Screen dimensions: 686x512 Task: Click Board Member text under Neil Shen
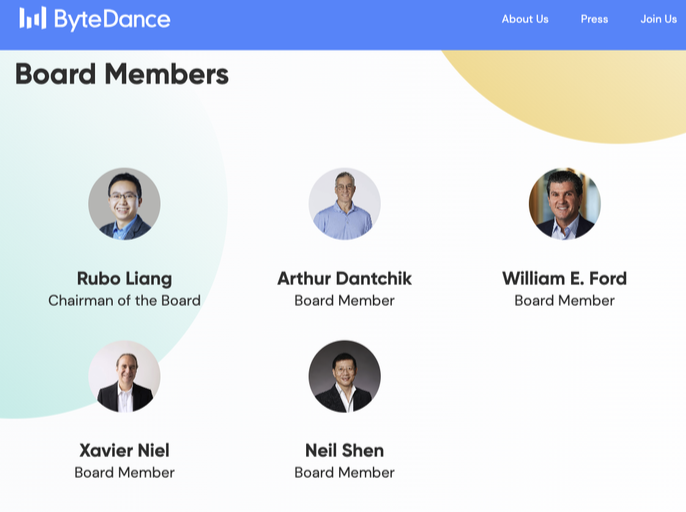(x=344, y=473)
